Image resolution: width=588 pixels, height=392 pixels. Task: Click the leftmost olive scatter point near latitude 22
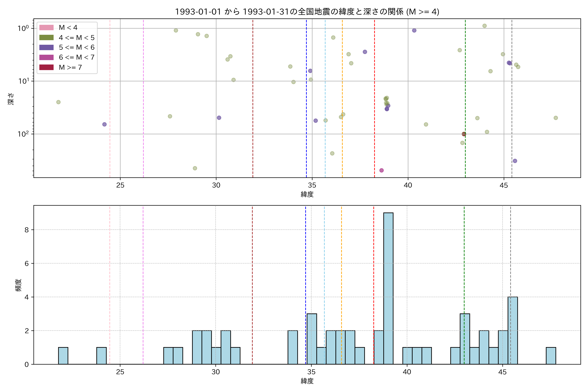(58, 102)
